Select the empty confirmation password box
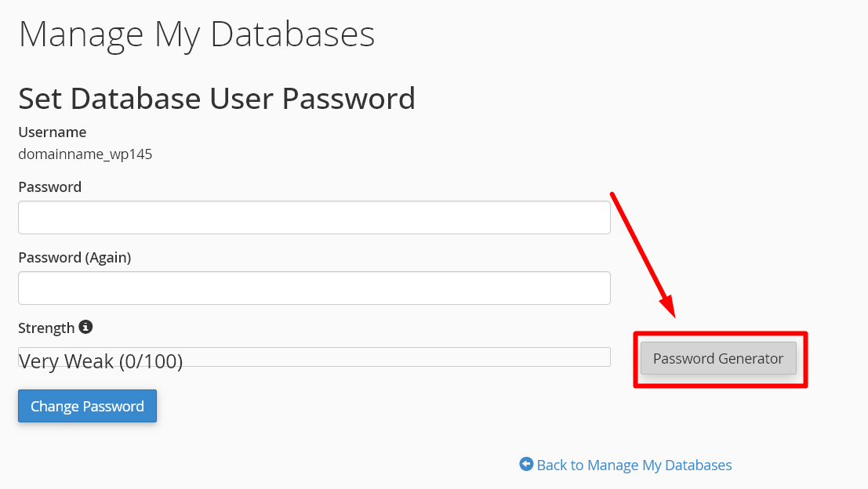868x489 pixels. tap(314, 288)
